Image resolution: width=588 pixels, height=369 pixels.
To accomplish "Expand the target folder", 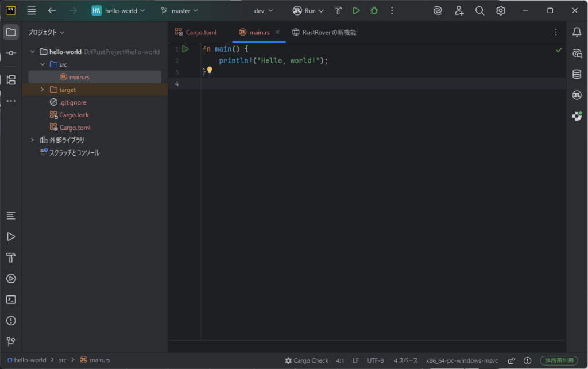I will [42, 90].
